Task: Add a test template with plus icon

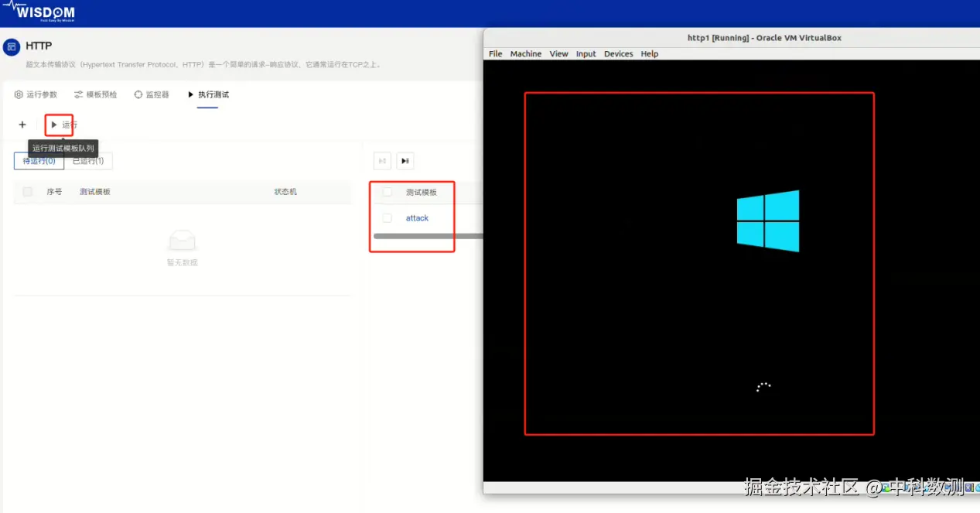Action: click(x=22, y=125)
